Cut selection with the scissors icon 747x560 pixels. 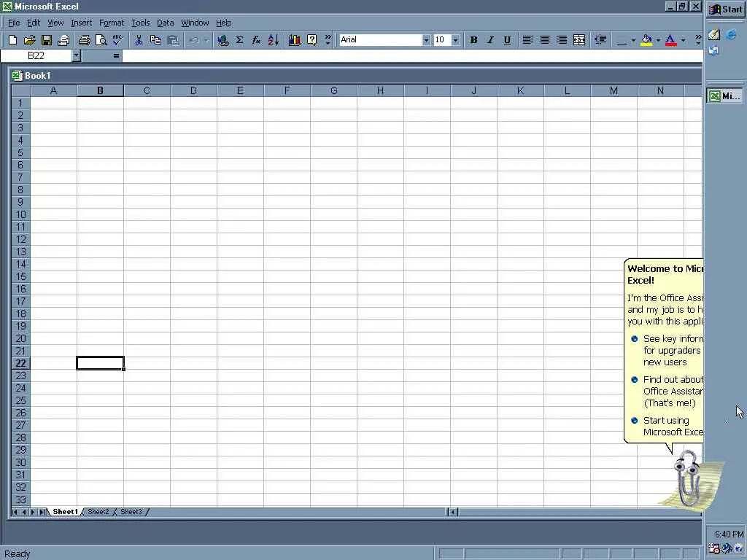pyautogui.click(x=139, y=40)
